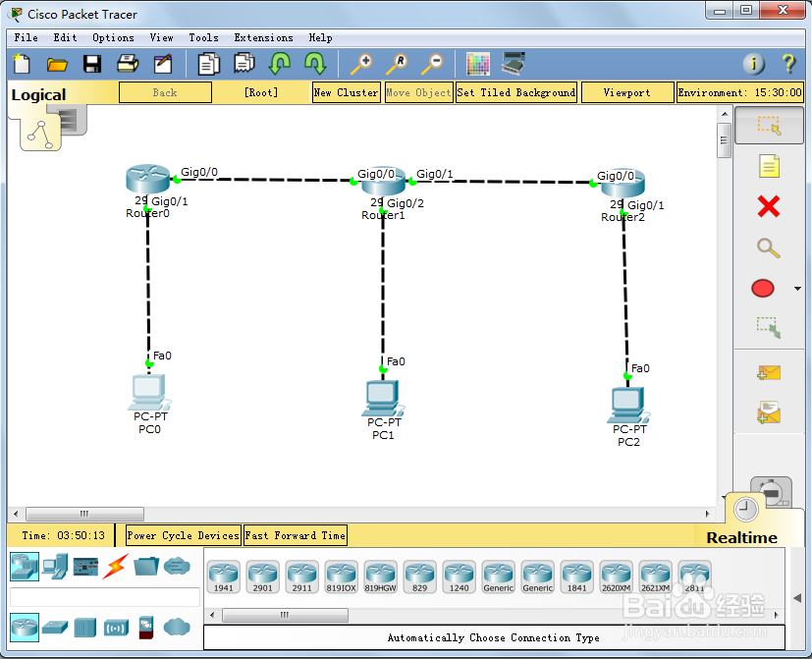Open the Custom Devices dialog icon
This screenshot has height=659, width=812.
tap(514, 63)
